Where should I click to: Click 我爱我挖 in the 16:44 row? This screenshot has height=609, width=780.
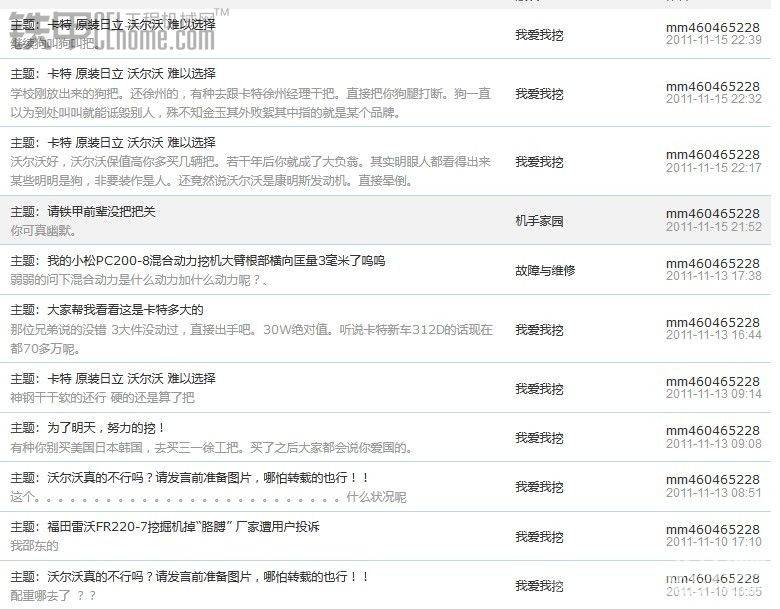point(539,329)
